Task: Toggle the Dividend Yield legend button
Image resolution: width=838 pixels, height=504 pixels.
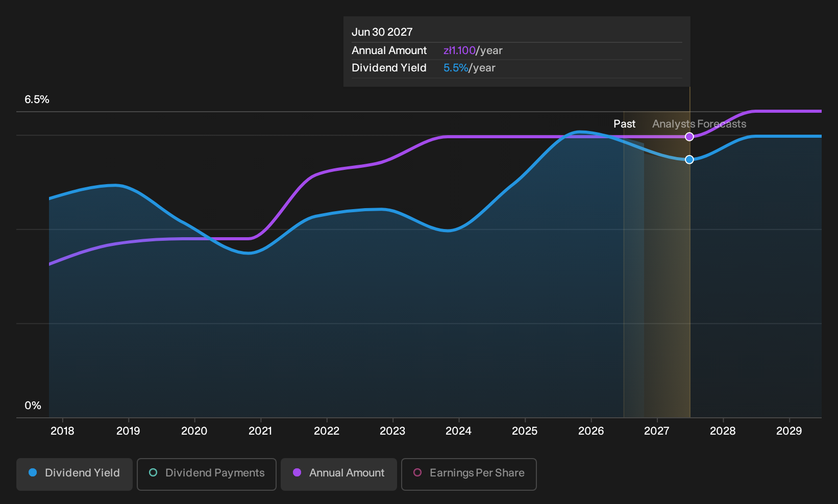Action: pos(75,474)
